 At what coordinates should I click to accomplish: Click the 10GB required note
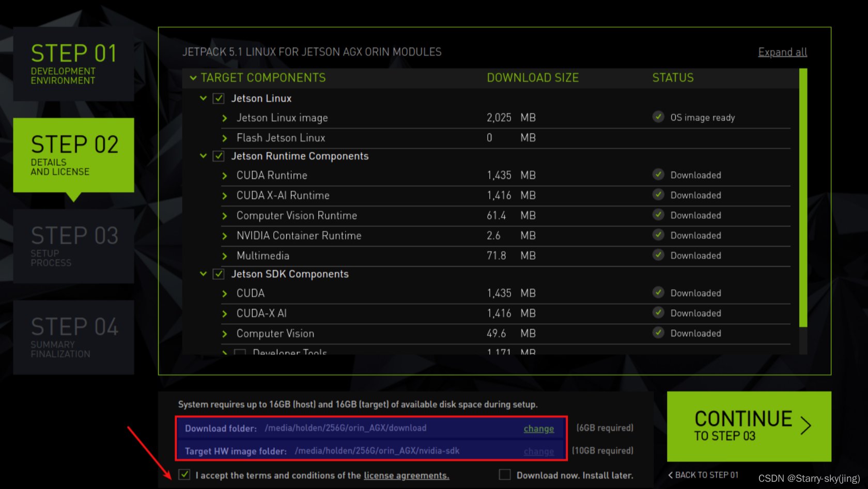[602, 451]
